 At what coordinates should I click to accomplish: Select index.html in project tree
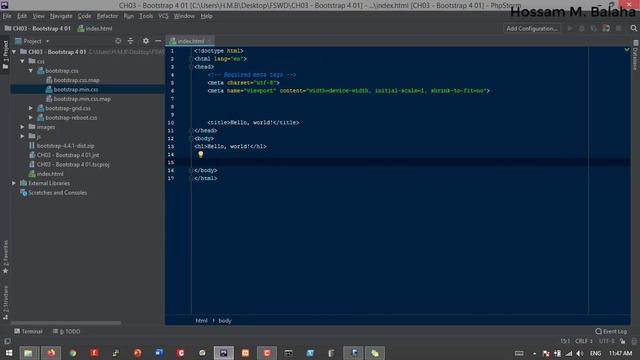(50, 174)
